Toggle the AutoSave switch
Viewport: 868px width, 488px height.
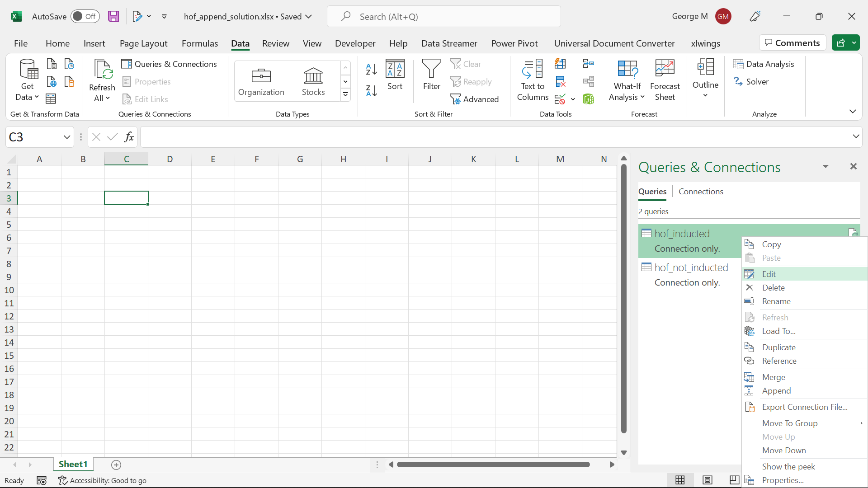coord(85,16)
